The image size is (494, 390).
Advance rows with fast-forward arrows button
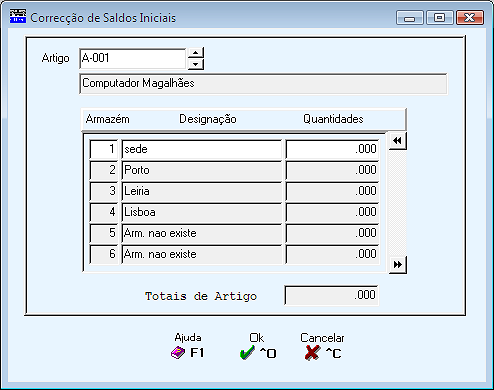tap(398, 265)
